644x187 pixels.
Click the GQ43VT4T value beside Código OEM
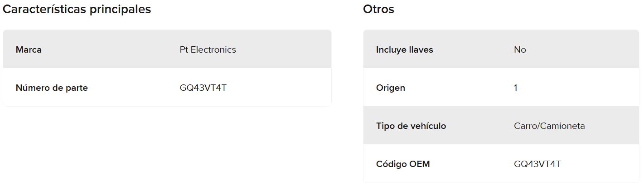[537, 164]
